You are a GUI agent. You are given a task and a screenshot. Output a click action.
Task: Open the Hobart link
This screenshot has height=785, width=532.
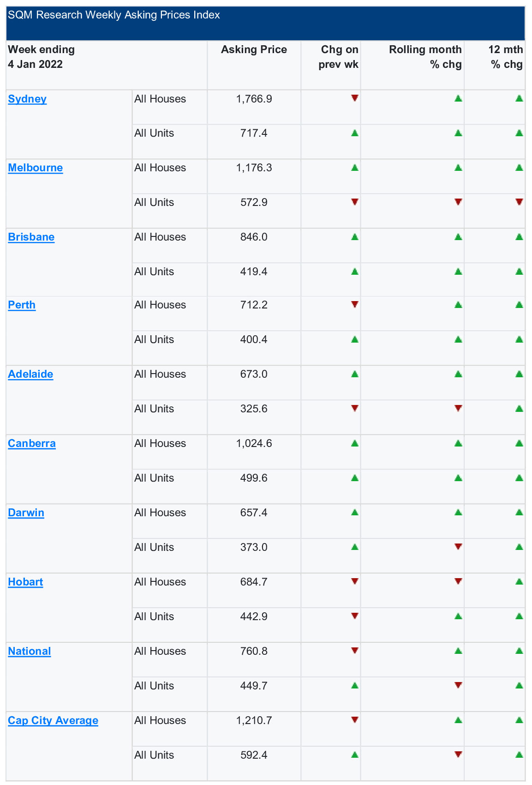(x=25, y=582)
